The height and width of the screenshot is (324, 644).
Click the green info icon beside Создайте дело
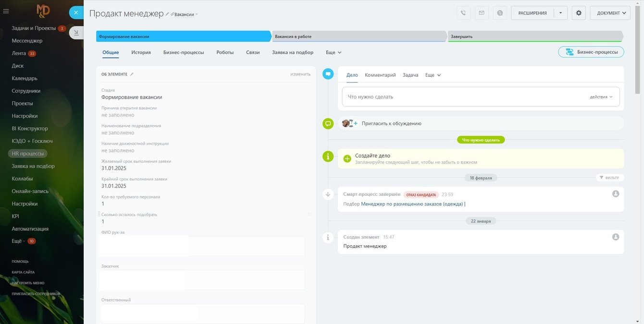(328, 156)
